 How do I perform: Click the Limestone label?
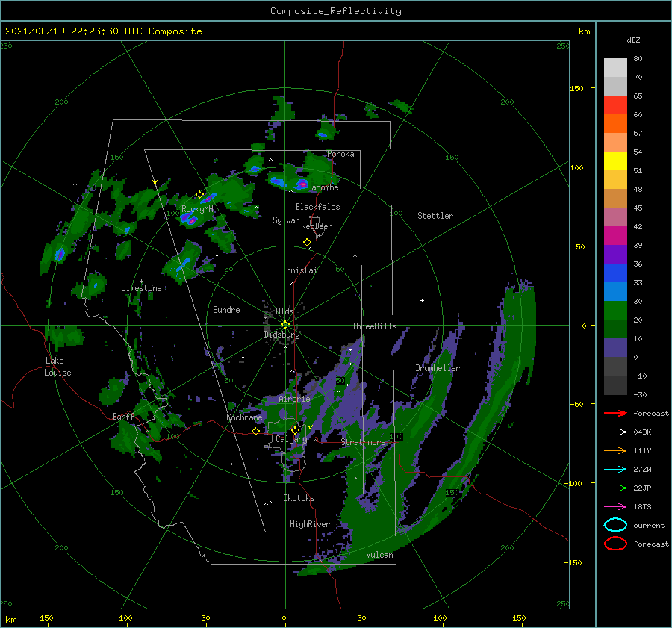[141, 288]
